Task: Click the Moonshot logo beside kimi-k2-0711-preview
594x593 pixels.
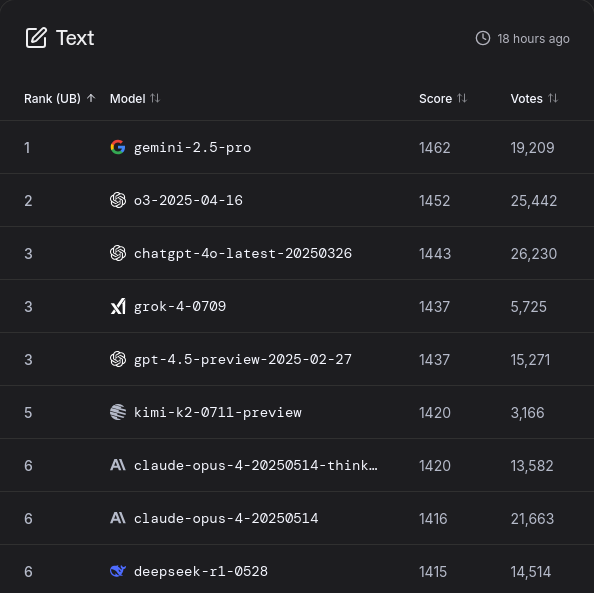Action: (118, 412)
